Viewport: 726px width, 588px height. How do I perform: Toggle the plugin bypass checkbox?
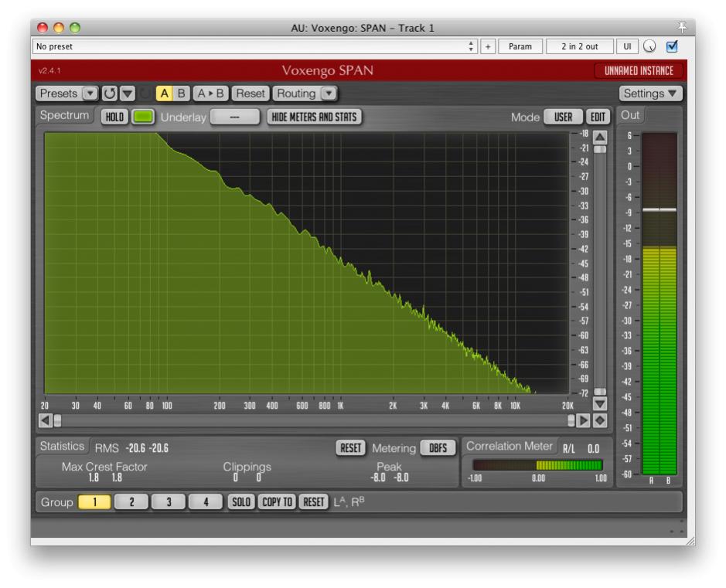coord(672,46)
